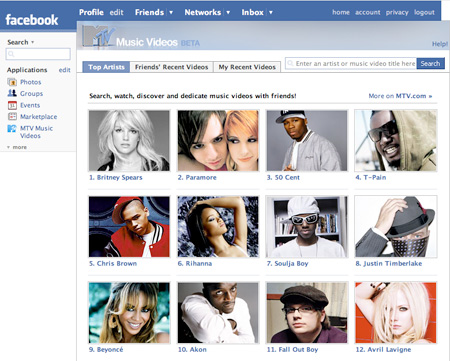450x361 pixels.
Task: Click the MTV logo in header
Action: pyautogui.click(x=99, y=36)
